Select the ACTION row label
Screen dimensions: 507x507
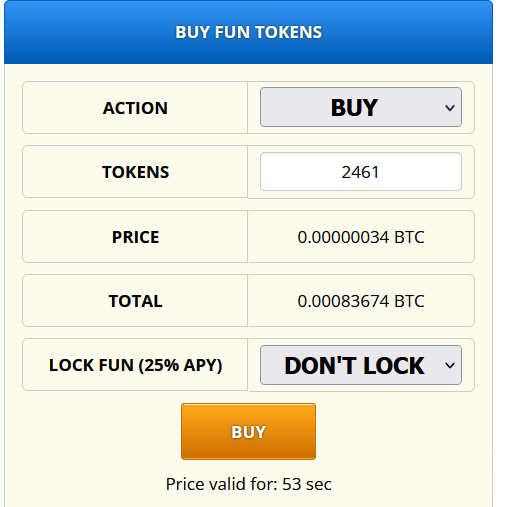(x=135, y=108)
